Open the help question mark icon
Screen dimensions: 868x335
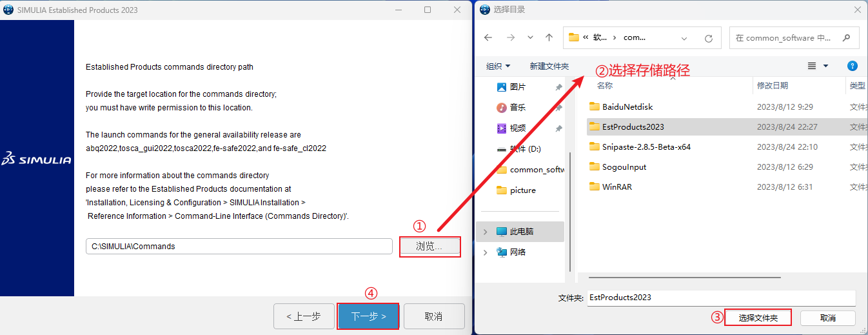852,66
